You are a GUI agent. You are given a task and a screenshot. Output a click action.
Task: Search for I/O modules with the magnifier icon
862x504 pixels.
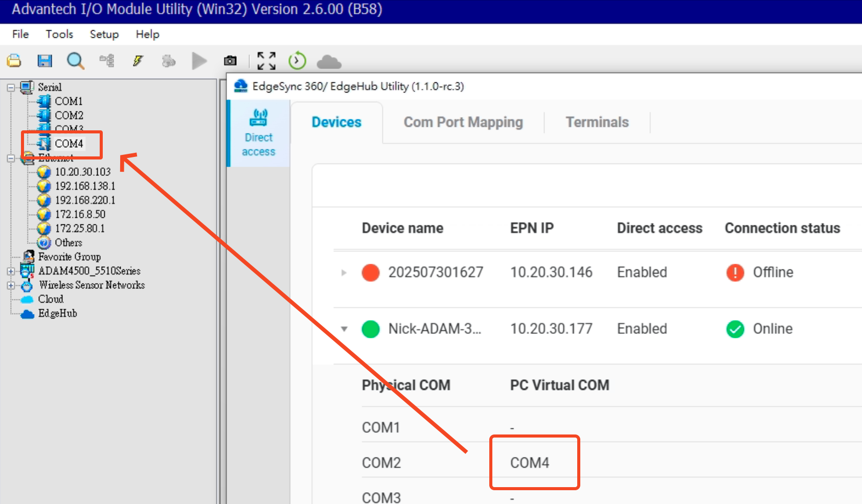76,60
